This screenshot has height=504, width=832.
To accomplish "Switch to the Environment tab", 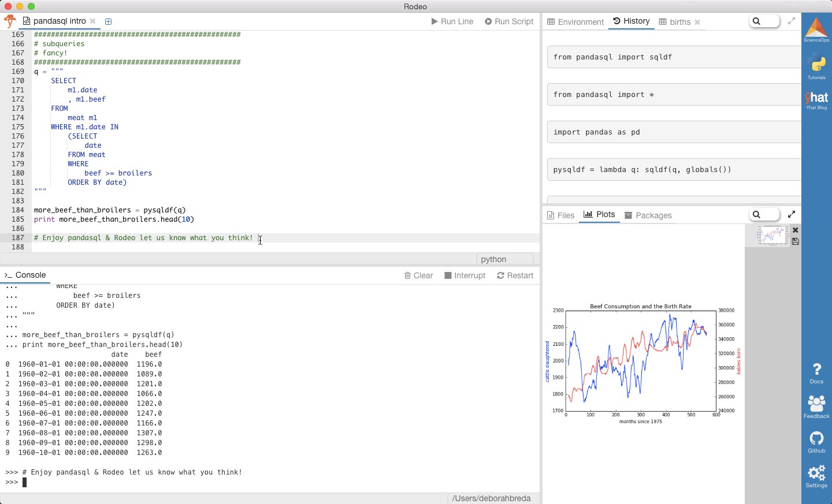I will pyautogui.click(x=575, y=22).
